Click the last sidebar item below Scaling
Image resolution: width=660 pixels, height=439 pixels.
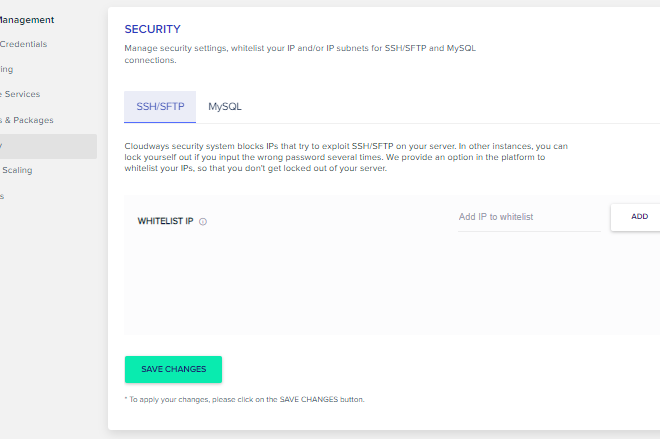pos(3,196)
